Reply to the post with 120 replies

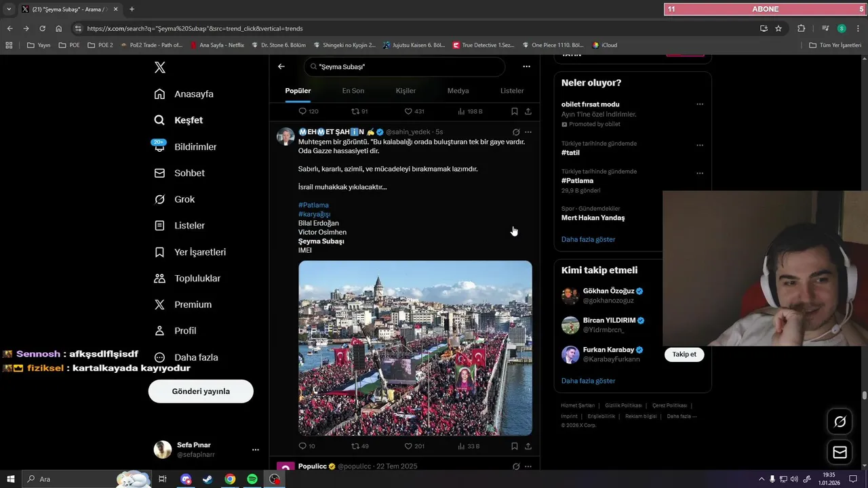pyautogui.click(x=309, y=111)
